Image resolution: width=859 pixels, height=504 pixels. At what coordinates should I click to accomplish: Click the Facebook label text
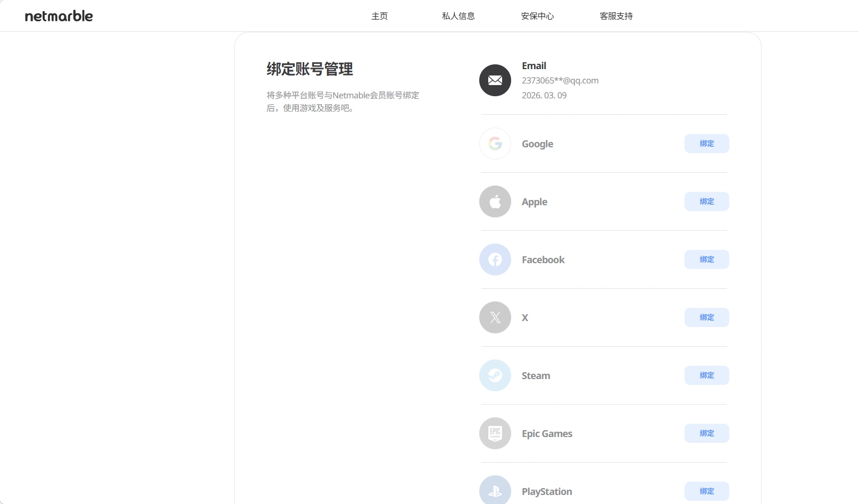tap(543, 259)
